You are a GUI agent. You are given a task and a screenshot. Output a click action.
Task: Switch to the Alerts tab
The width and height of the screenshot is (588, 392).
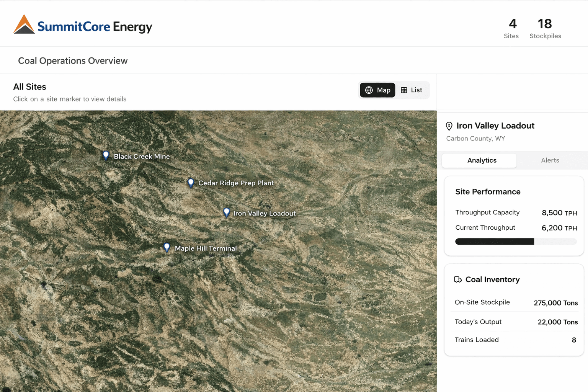(550, 160)
